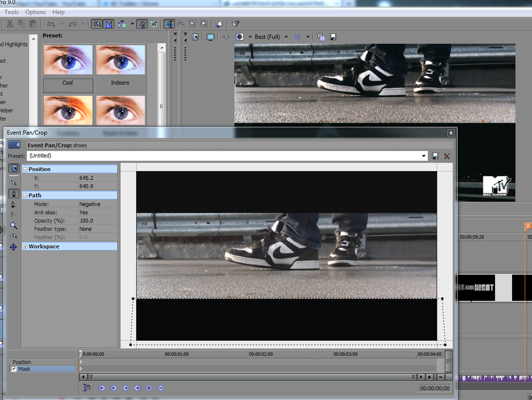Toggle Preview on External Monitor icon
Viewport: 532px width, 400px height.
click(x=211, y=37)
